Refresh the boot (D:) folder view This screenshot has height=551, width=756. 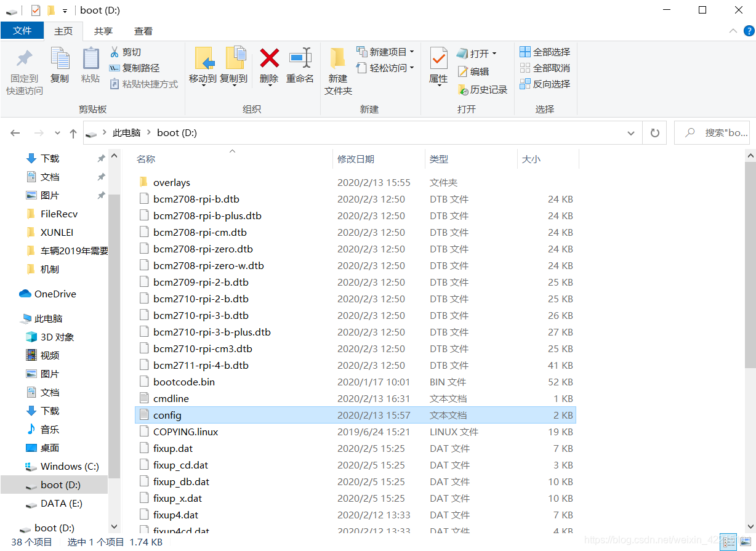(655, 132)
